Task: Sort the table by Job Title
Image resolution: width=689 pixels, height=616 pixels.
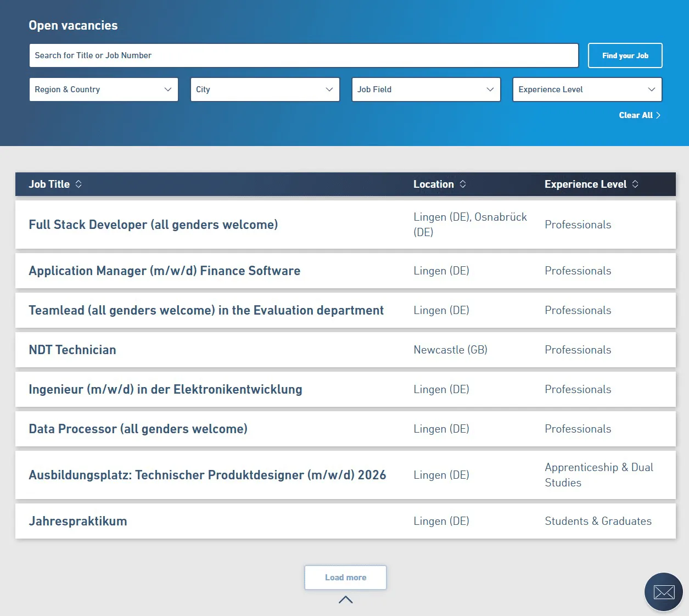Action: [x=79, y=184]
